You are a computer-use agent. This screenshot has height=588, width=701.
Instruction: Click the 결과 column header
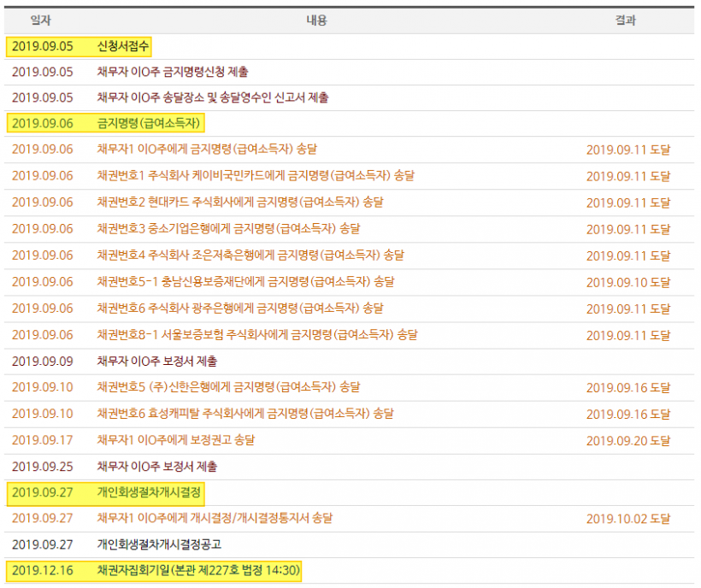(626, 21)
